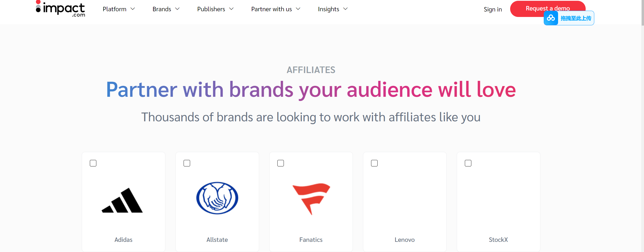Open the Publishers menu
The image size is (644, 252).
pos(211,9)
